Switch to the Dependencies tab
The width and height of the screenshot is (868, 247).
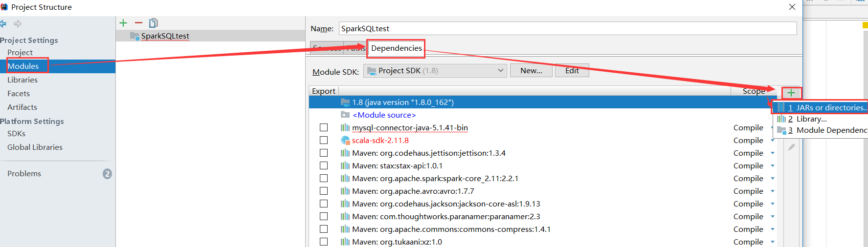tap(396, 48)
